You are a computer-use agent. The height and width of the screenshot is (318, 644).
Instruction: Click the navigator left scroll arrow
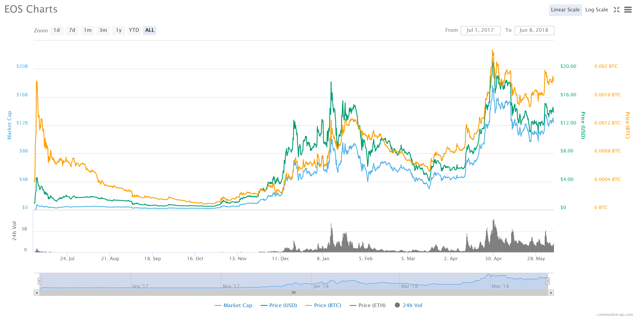point(37,293)
